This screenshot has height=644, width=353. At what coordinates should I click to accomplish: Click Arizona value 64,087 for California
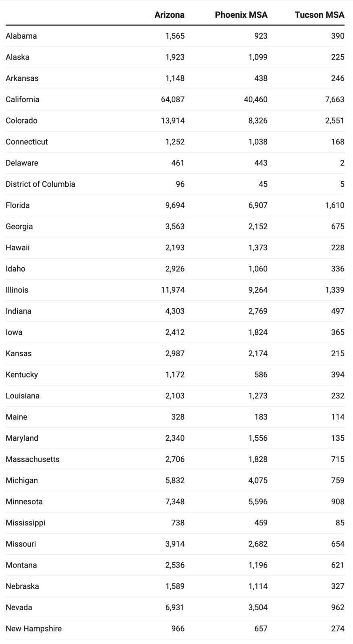(173, 99)
